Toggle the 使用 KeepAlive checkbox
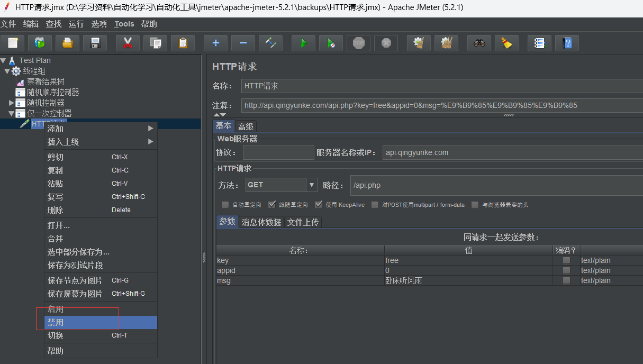This screenshot has height=364, width=643. 319,205
